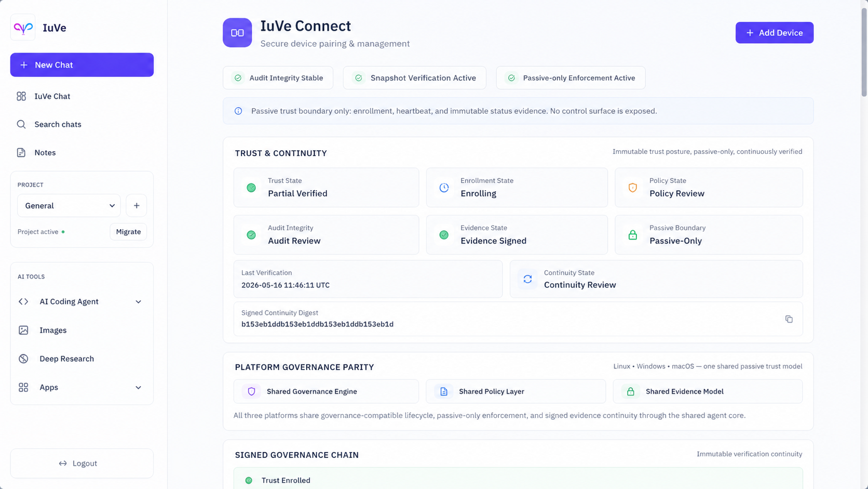Click the digest value b153eb1ddb153eb1ddb153eb1ddb153eb1d
Screen dimensions: 868x489
[x=317, y=324]
